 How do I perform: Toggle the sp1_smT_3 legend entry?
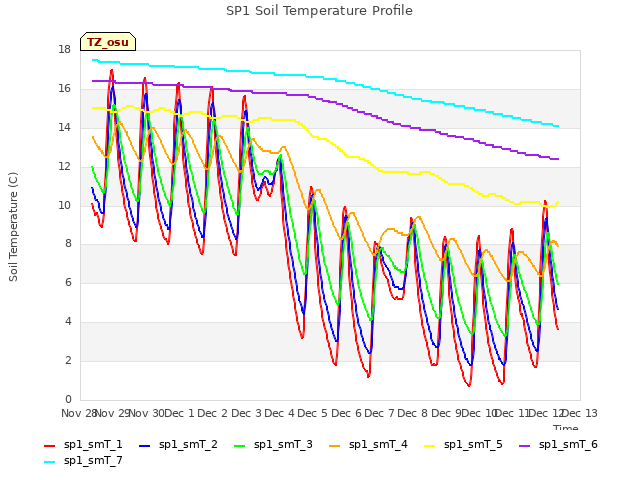click(273, 444)
